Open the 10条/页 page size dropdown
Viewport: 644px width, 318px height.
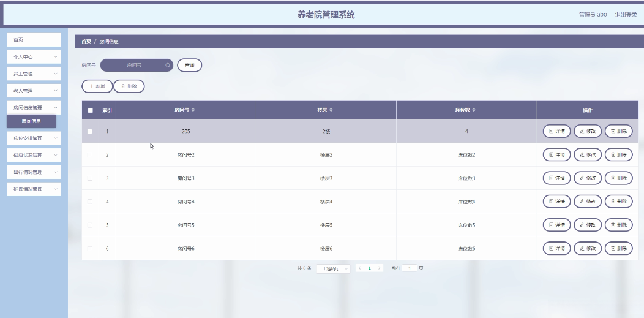[334, 269]
